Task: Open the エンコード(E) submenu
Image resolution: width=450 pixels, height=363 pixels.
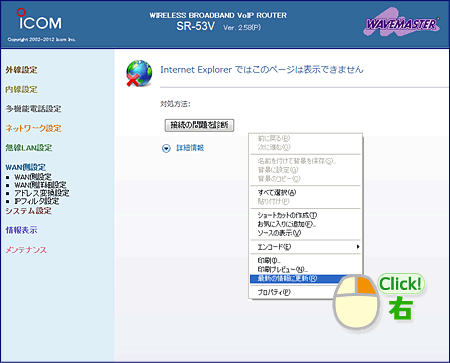Action: point(305,247)
